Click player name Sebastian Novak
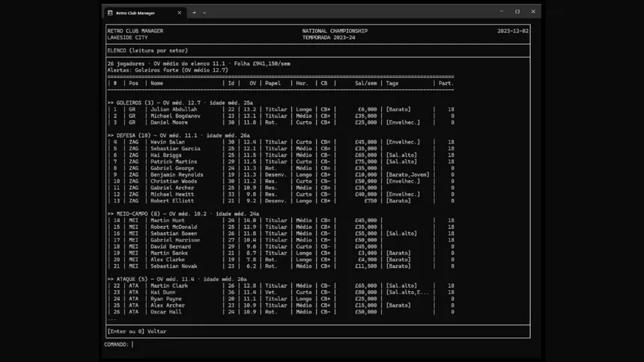This screenshot has width=644, height=362. [174, 266]
